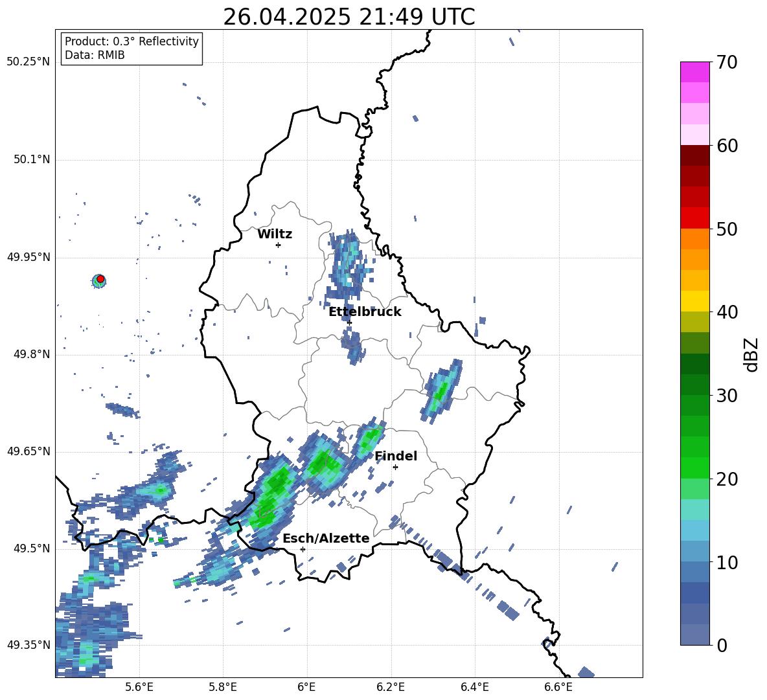Image resolution: width=767 pixels, height=700 pixels.
Task: Click the 49.35°N latitude label
Action: coord(29,645)
